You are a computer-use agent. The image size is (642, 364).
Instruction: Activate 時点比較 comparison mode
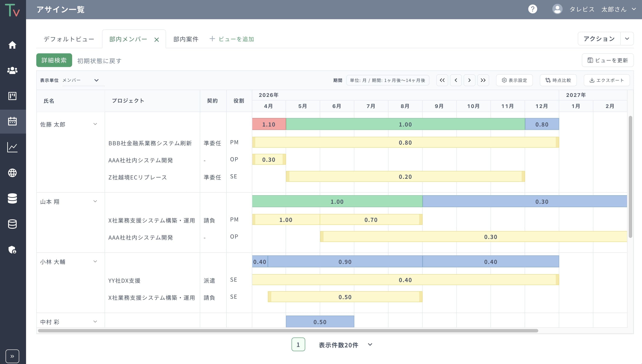click(x=558, y=80)
